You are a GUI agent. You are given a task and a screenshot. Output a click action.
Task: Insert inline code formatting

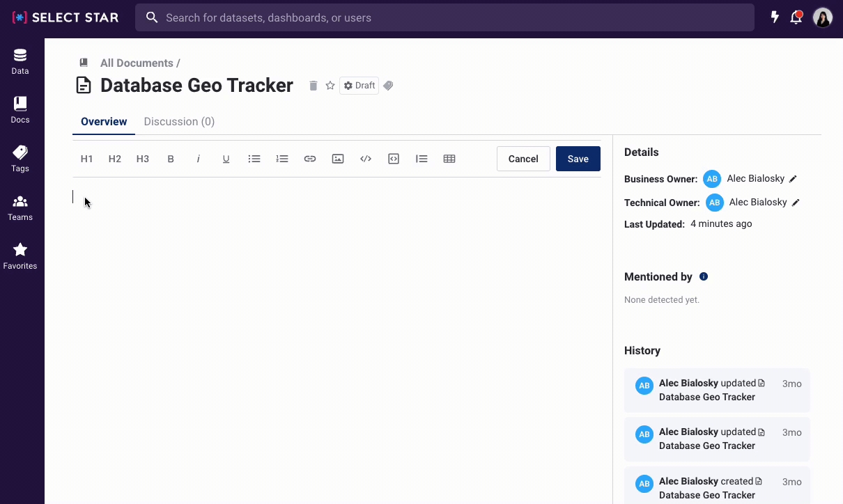tap(366, 159)
